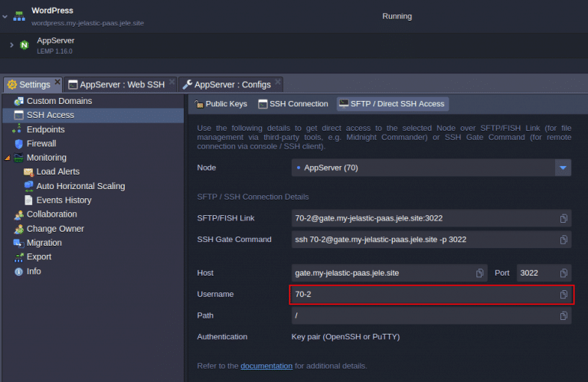Click the Configs wrench icon on tab
This screenshot has height=382, width=588.
[187, 84]
